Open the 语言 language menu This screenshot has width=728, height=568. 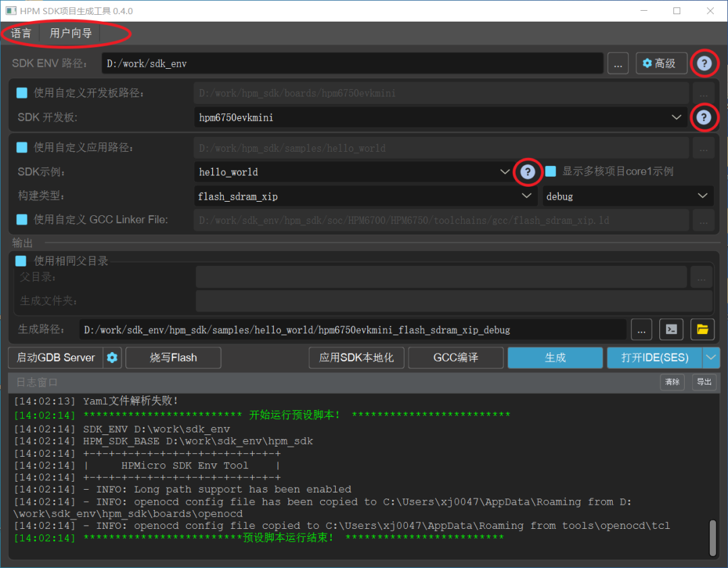coord(21,33)
